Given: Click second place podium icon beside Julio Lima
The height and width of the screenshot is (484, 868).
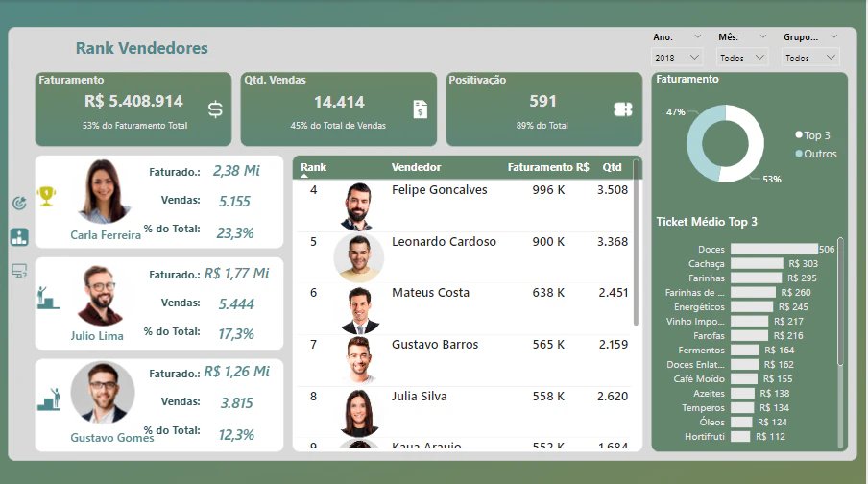Looking at the screenshot, I should (48, 298).
